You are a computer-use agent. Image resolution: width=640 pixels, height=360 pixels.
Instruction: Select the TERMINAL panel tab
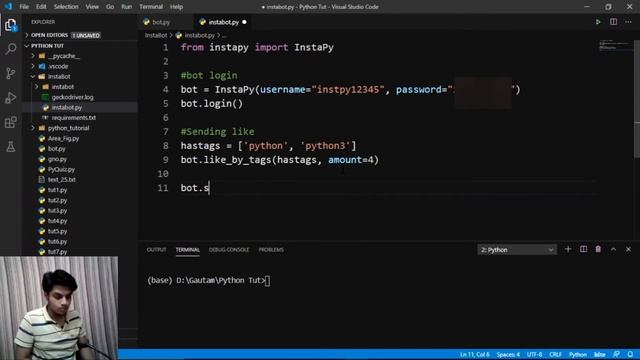coord(188,249)
